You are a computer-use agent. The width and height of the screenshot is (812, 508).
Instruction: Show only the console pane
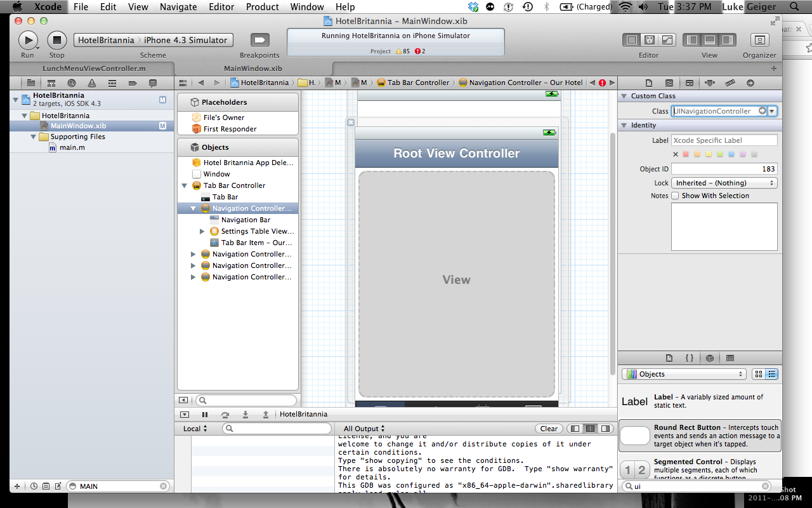606,429
